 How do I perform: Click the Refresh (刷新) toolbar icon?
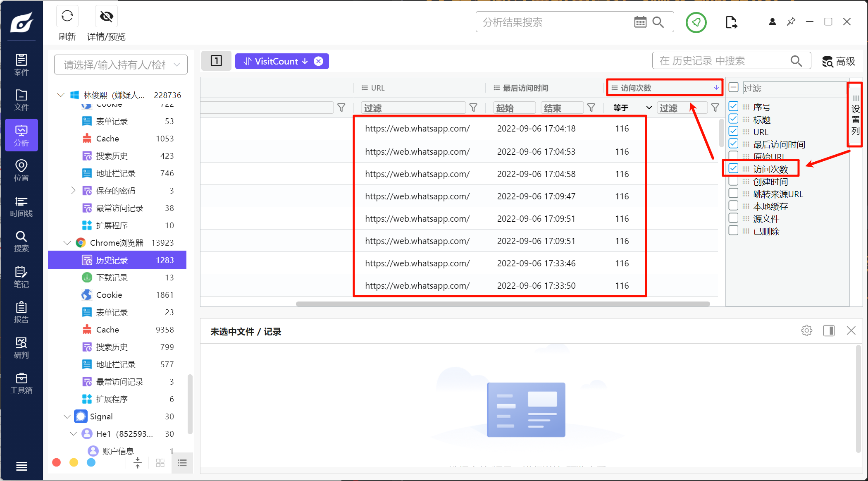(x=67, y=17)
